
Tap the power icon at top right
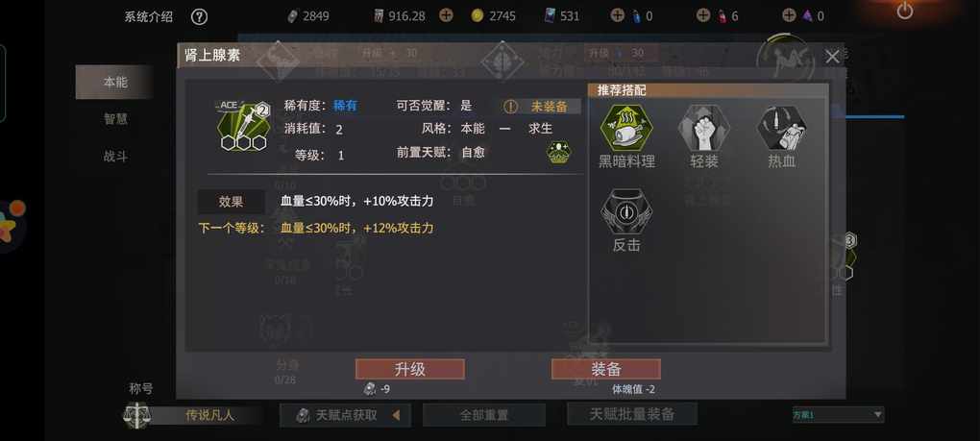[904, 11]
